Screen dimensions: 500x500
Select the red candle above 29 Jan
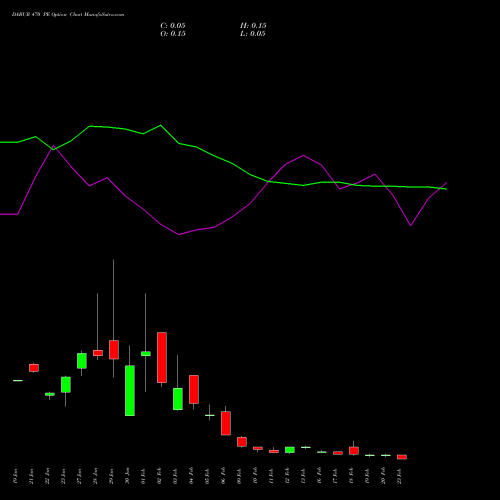click(114, 350)
